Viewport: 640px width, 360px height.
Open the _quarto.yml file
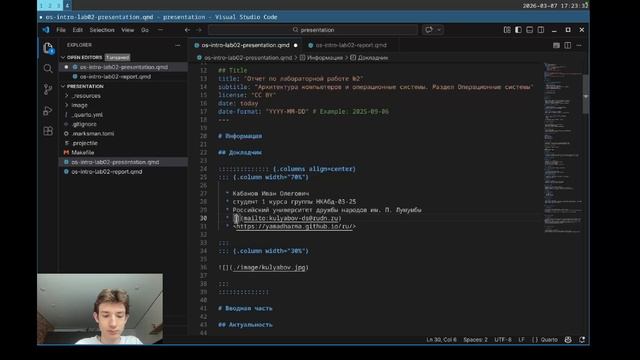87,115
